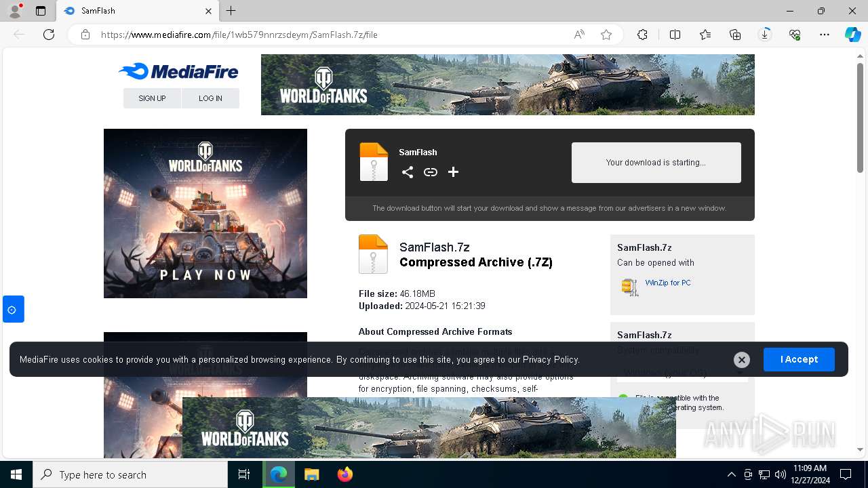Screen dimensions: 868x488
Task: Open the Edge profile avatar
Action: click(15, 11)
